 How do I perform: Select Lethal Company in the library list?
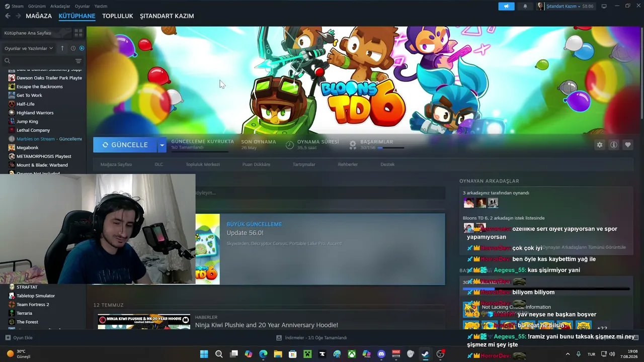coord(33,130)
